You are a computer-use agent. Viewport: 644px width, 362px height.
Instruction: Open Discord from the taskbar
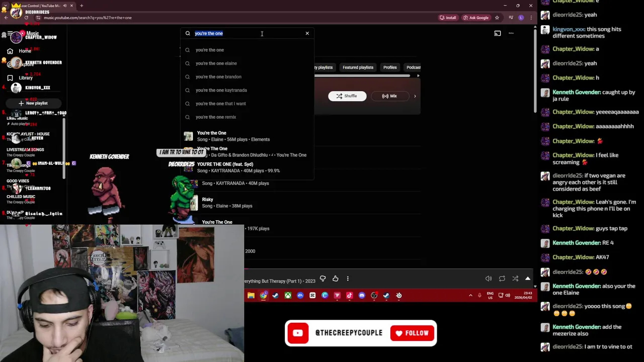pyautogui.click(x=362, y=296)
